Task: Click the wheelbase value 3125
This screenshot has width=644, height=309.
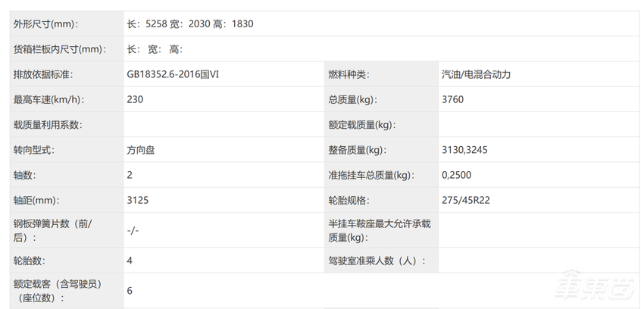Action: (138, 201)
